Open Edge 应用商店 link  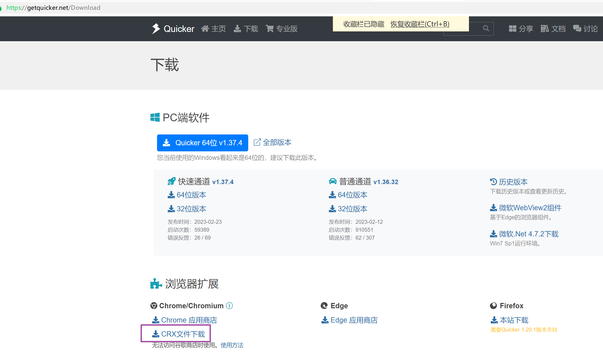coord(354,320)
